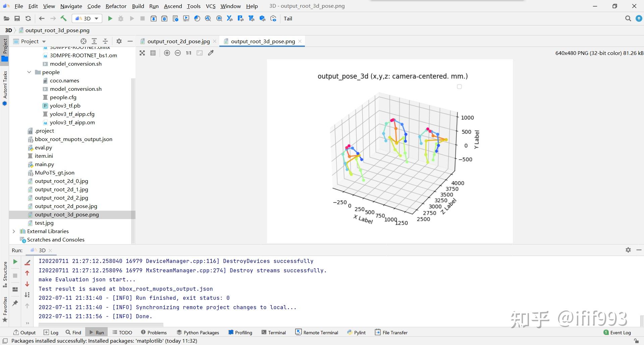Image resolution: width=644 pixels, height=345 pixels.
Task: Zoom in on the image
Action: coord(167,53)
